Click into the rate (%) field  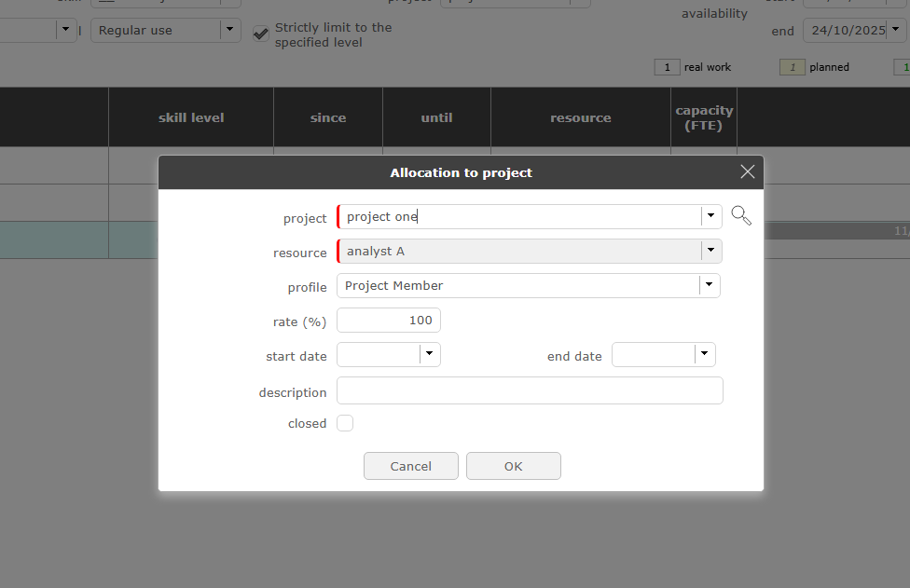(388, 321)
